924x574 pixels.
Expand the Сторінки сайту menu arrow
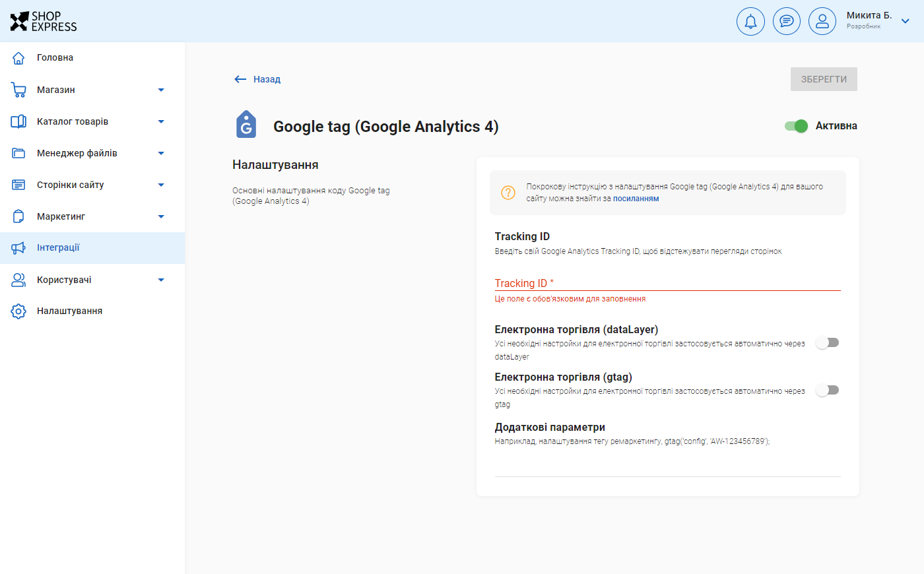click(x=161, y=185)
